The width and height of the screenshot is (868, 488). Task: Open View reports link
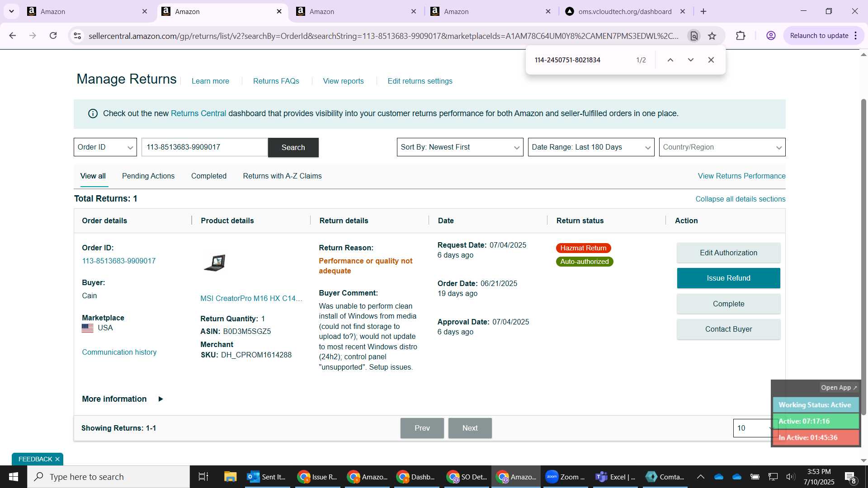pyautogui.click(x=343, y=81)
